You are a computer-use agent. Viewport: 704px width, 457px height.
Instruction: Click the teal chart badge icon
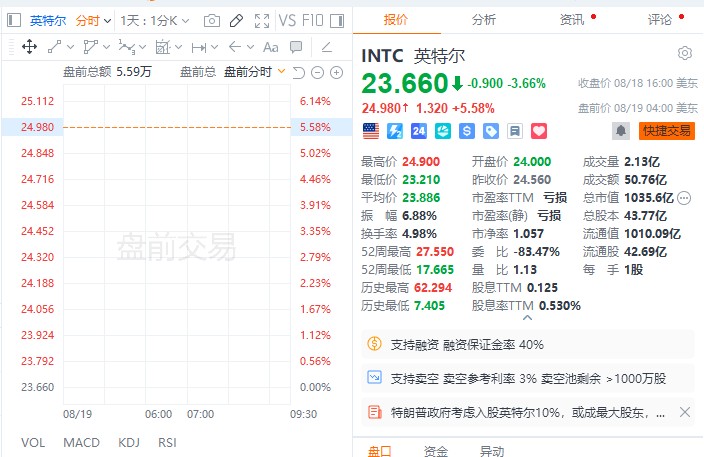(x=443, y=131)
